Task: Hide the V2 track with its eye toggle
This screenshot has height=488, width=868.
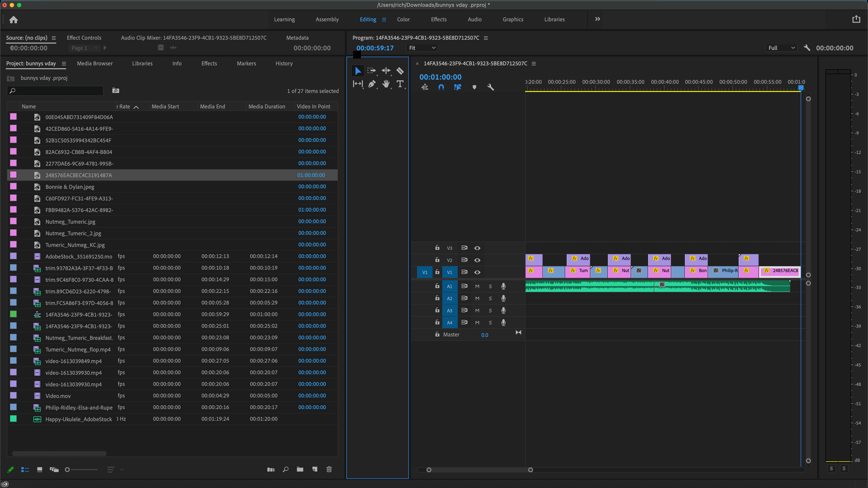Action: (x=477, y=260)
